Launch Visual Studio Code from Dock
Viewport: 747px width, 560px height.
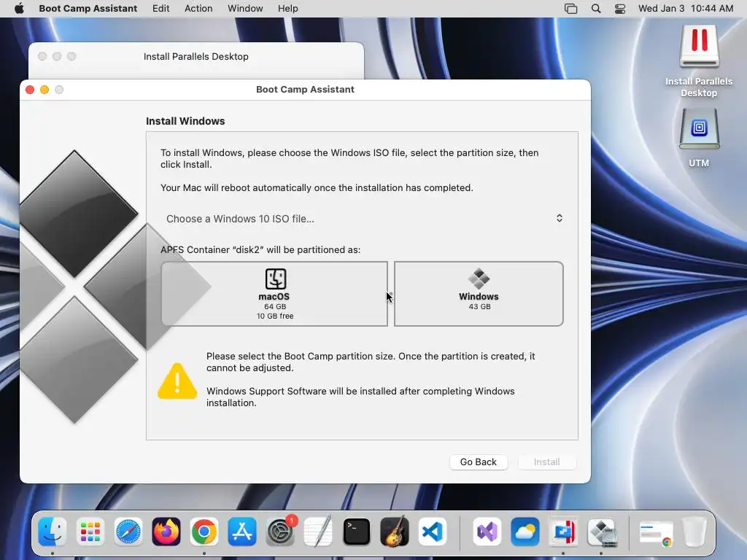click(x=433, y=532)
